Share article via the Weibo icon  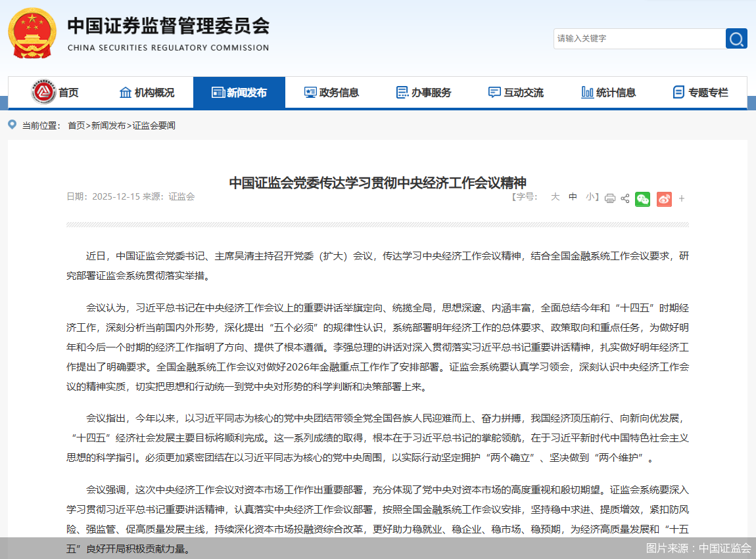[664, 198]
